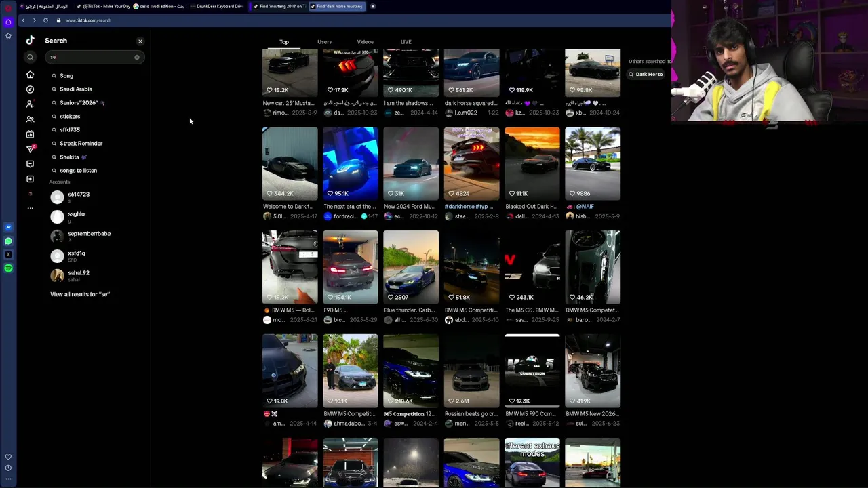
Task: Clear the search field text
Action: point(136,57)
